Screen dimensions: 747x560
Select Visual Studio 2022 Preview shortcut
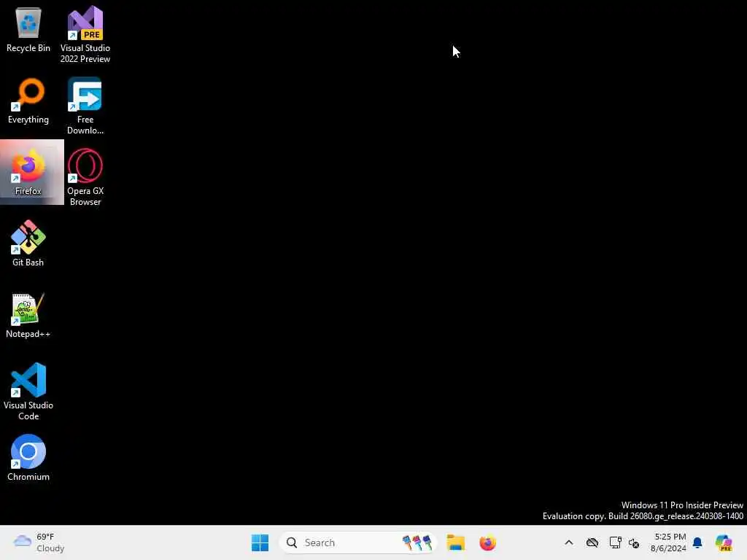tap(85, 35)
